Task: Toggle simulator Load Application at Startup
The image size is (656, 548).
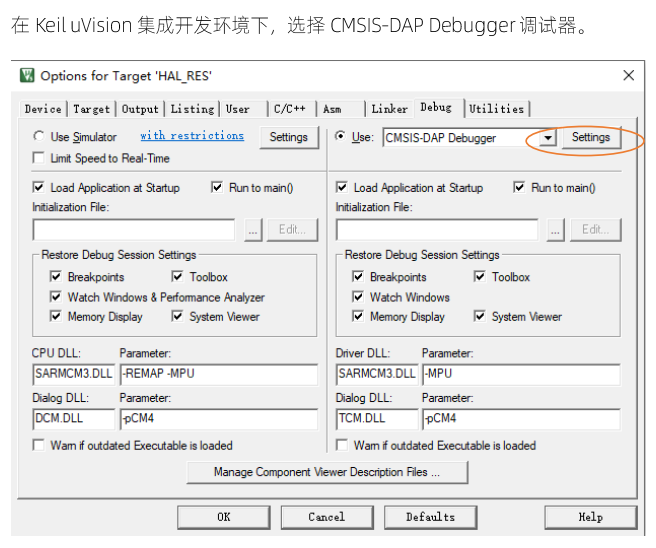Action: coord(38,187)
